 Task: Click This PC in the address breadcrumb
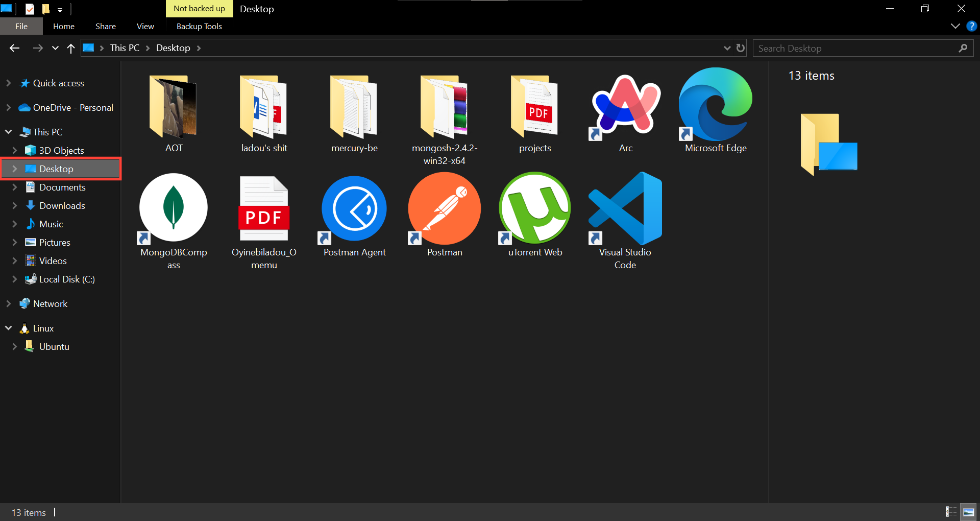(x=125, y=48)
